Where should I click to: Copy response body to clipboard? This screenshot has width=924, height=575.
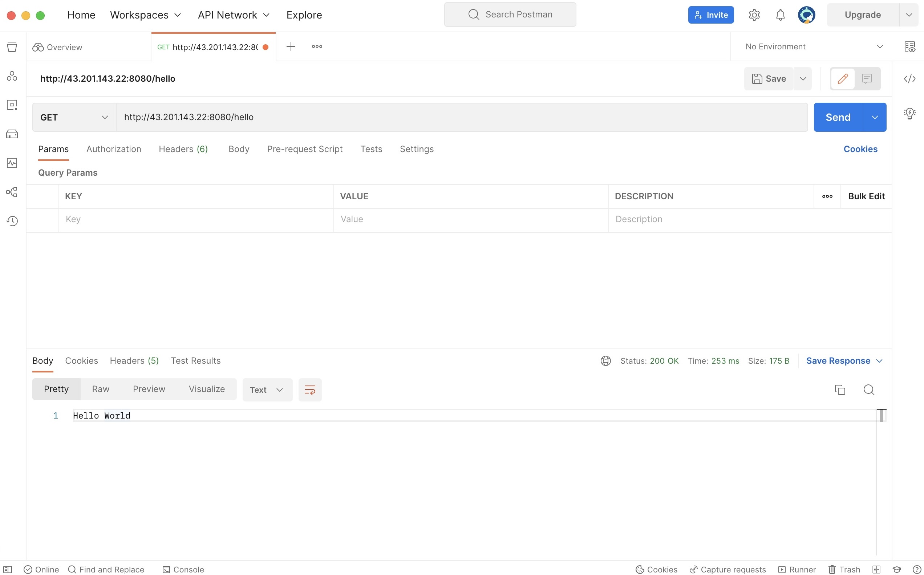click(x=839, y=390)
